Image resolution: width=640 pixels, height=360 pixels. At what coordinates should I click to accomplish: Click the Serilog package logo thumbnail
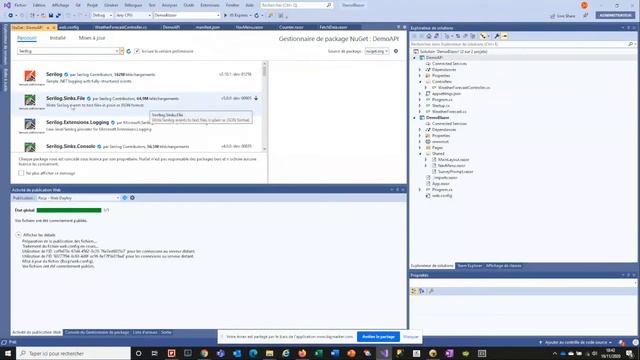click(x=30, y=76)
